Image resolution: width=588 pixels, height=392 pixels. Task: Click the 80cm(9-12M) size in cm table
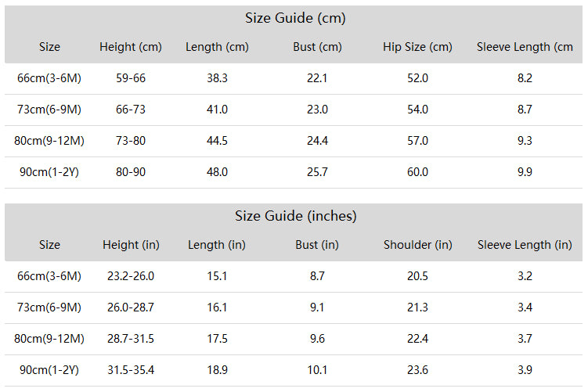pos(49,141)
